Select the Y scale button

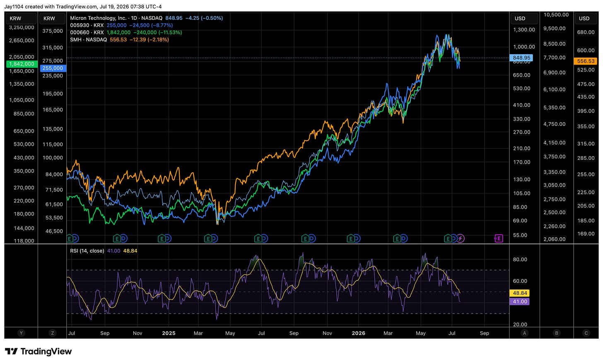point(21,333)
